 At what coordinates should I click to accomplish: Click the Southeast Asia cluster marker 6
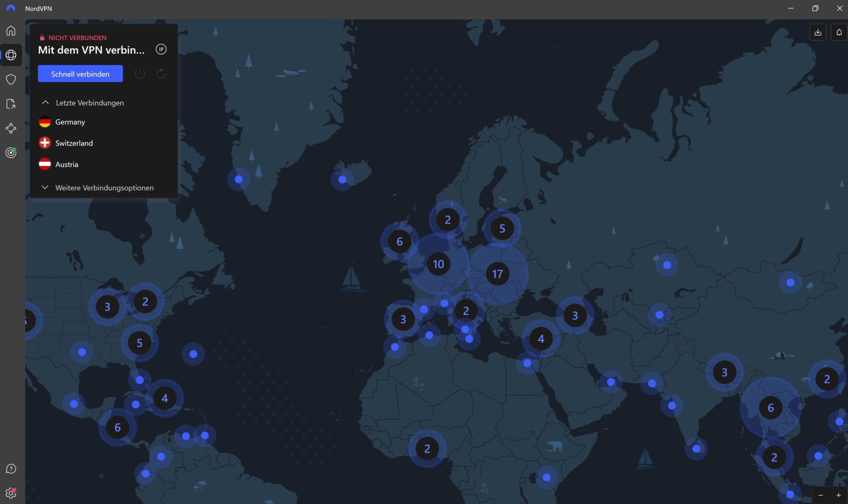tap(771, 408)
